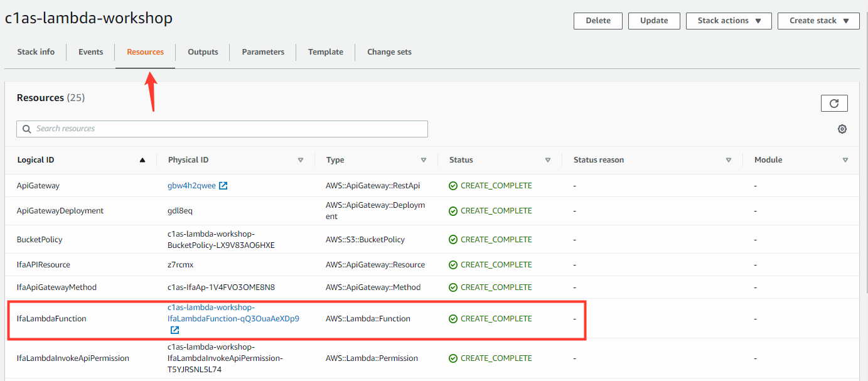Switch to the Stack info tab
This screenshot has width=868, height=381.
pos(36,52)
